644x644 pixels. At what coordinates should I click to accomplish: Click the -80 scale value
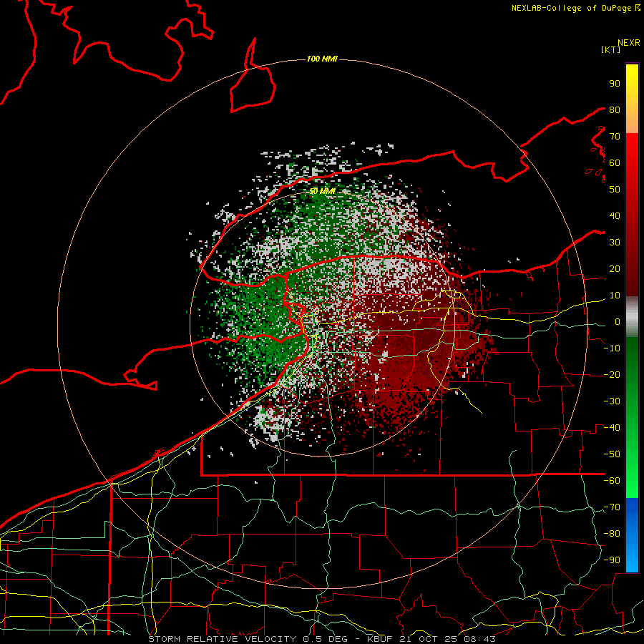coord(612,534)
